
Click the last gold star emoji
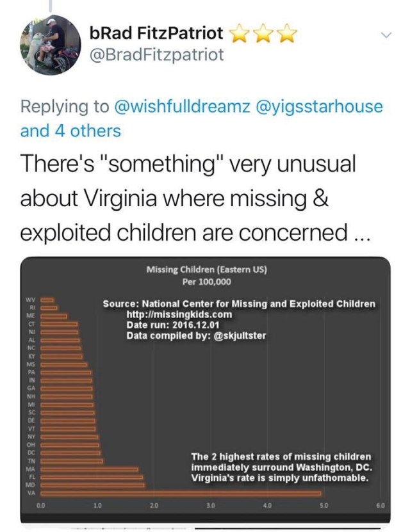[x=287, y=33]
